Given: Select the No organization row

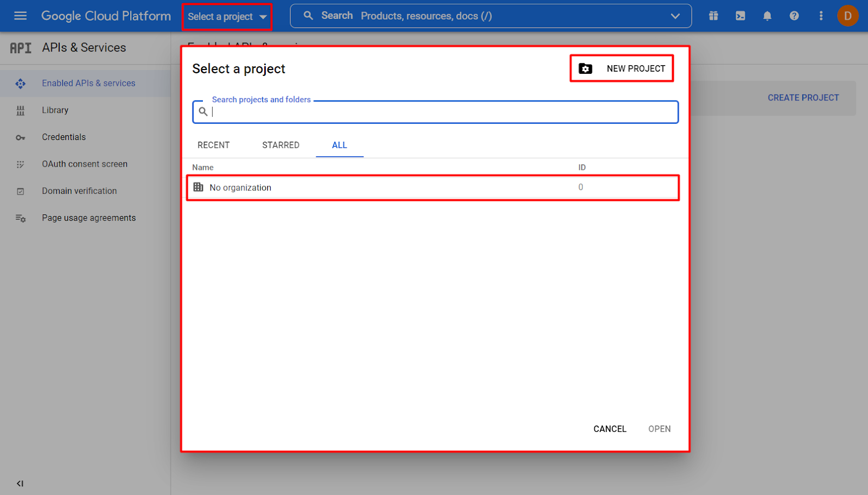Looking at the screenshot, I should tap(433, 187).
